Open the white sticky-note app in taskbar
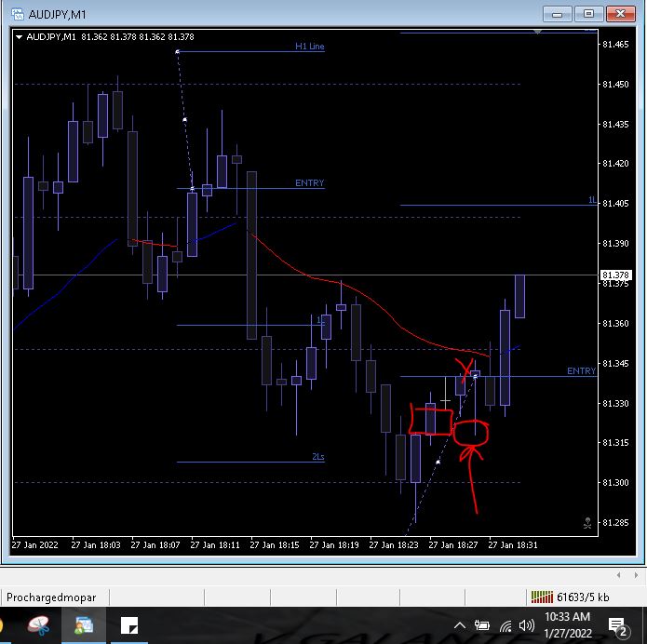The width and height of the screenshot is (647, 644). pos(129,625)
